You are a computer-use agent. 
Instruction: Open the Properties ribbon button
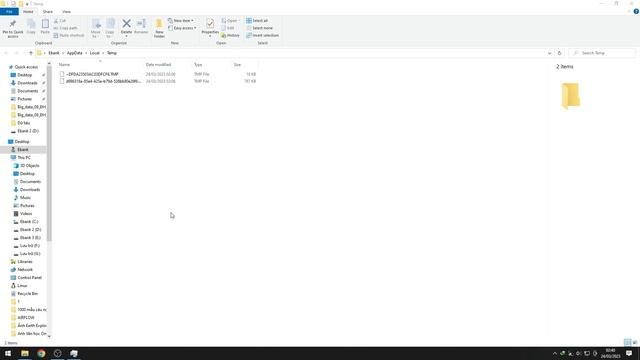pos(210,26)
